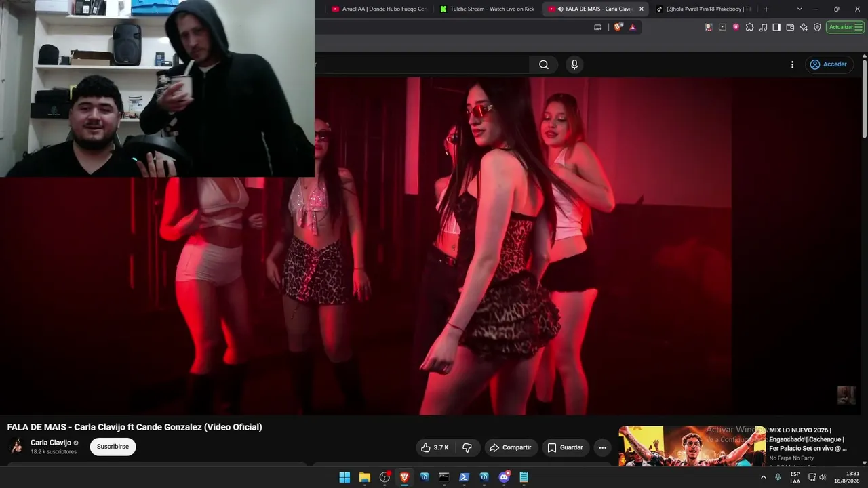Like the video with thumbs up
868x488 pixels.
[x=435, y=447]
